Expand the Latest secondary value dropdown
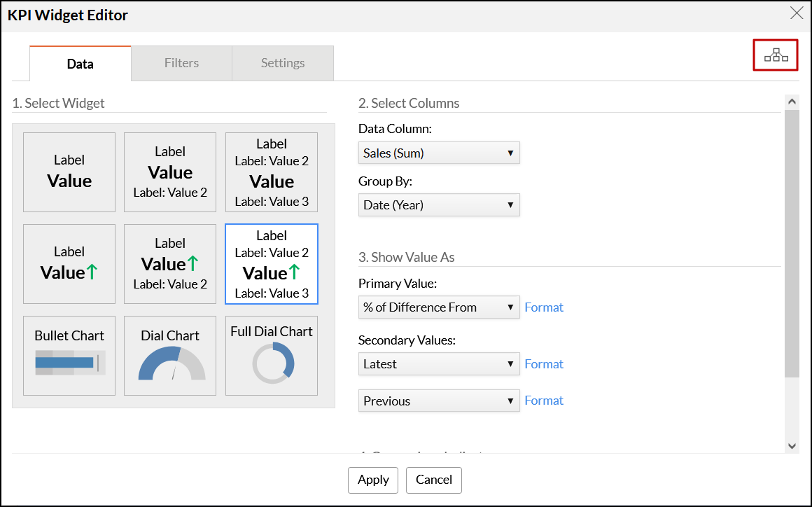 439,364
